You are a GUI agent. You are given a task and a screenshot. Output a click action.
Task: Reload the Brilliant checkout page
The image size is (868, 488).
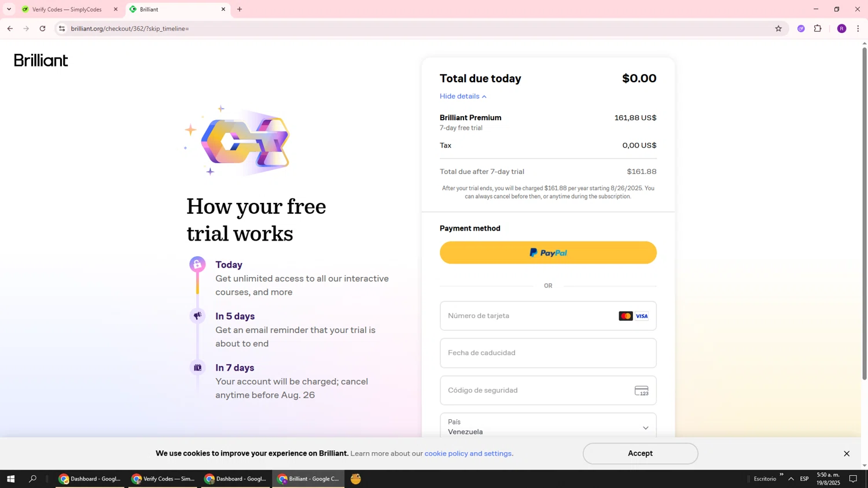coord(42,28)
